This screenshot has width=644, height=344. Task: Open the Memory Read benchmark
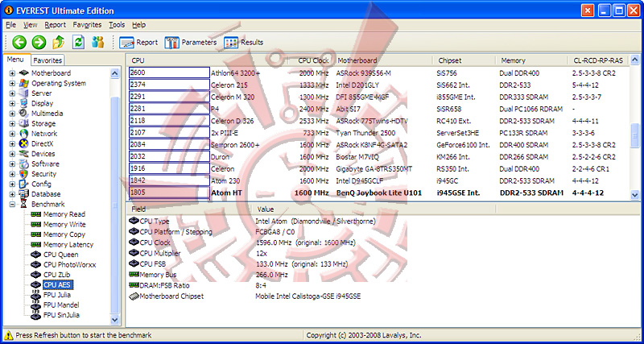click(x=64, y=214)
